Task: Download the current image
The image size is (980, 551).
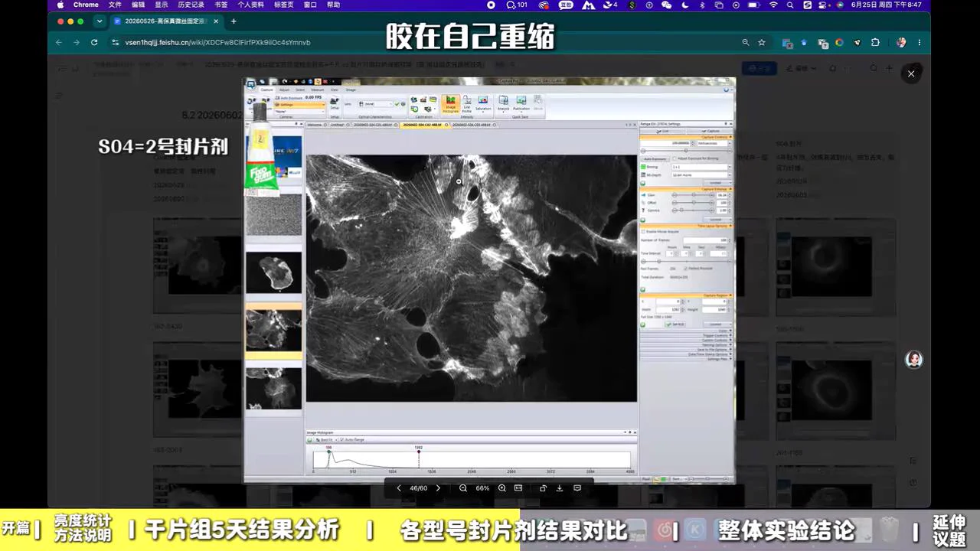Action: [560, 488]
